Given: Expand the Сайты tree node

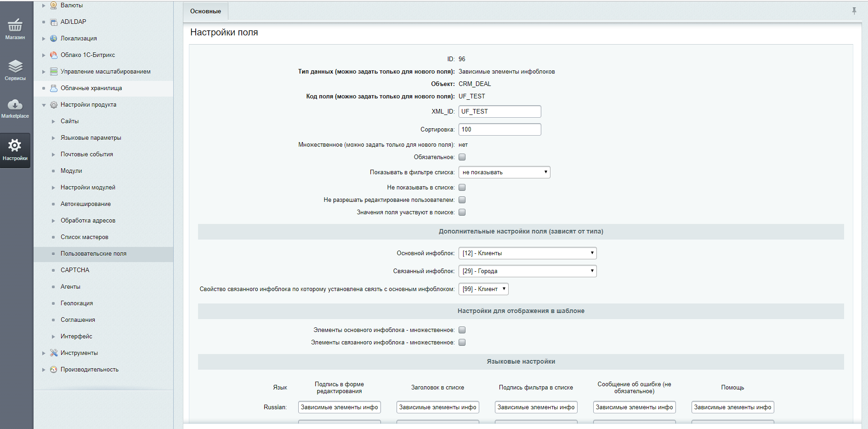Looking at the screenshot, I should [53, 121].
